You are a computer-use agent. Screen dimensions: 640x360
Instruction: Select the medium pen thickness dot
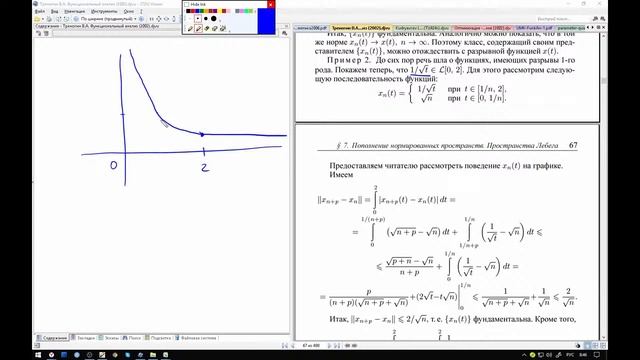coord(206,18)
